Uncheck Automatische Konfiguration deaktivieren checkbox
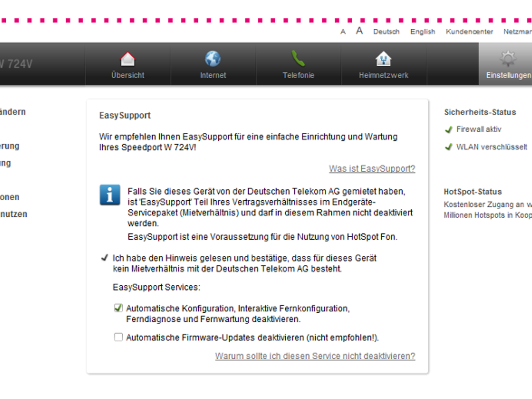Image resolution: width=532 pixels, height=399 pixels. (118, 308)
